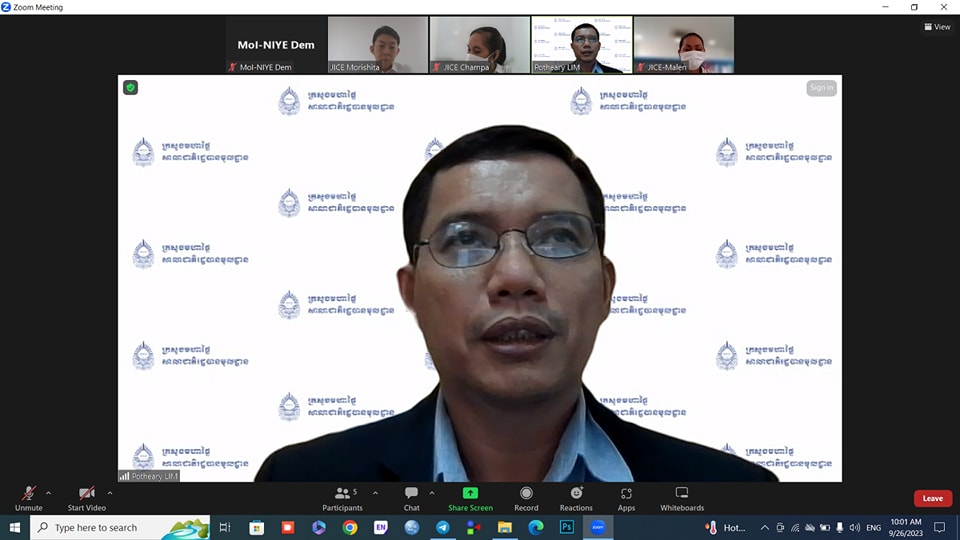Open Telegram from taskbar

click(x=443, y=527)
